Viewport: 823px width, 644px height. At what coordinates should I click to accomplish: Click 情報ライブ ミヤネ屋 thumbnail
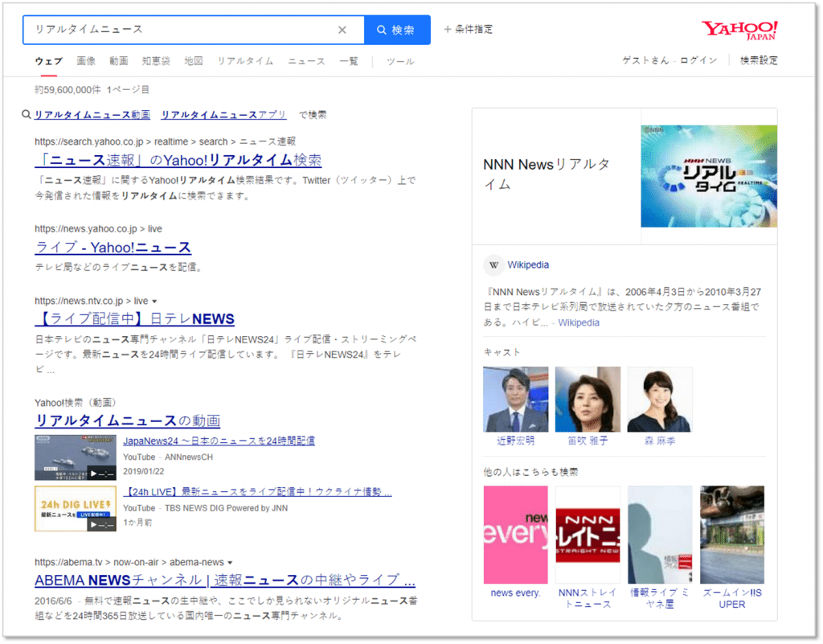660,535
